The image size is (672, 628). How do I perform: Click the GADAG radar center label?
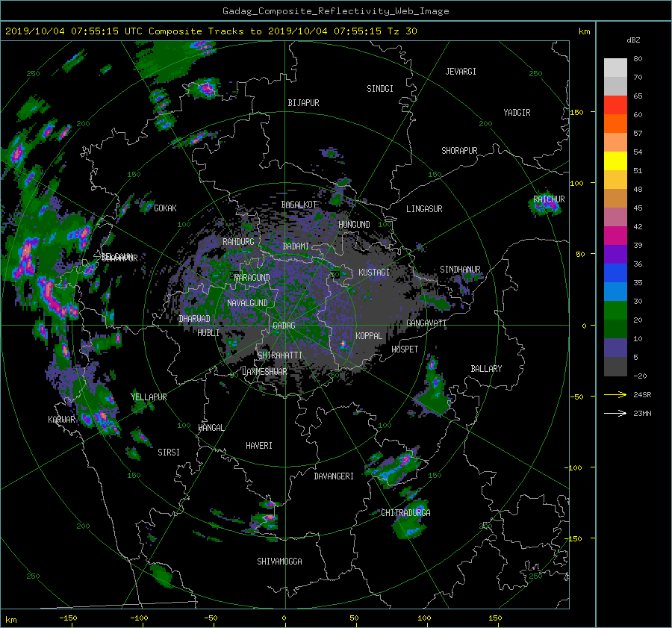[x=284, y=326]
